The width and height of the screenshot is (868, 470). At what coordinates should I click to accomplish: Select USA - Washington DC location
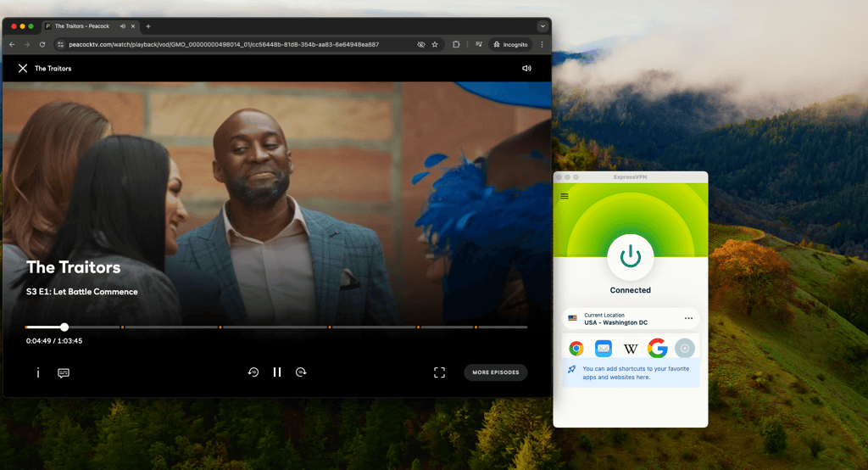click(x=631, y=319)
